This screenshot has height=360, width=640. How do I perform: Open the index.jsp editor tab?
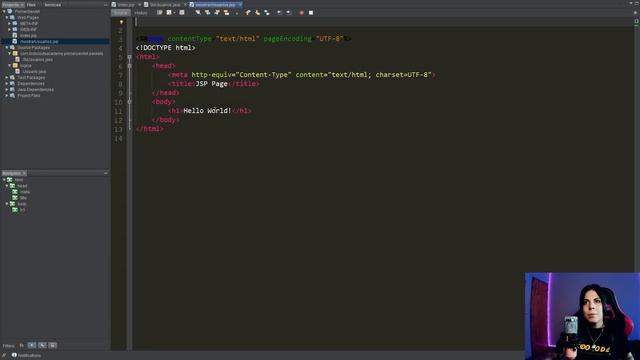point(125,4)
